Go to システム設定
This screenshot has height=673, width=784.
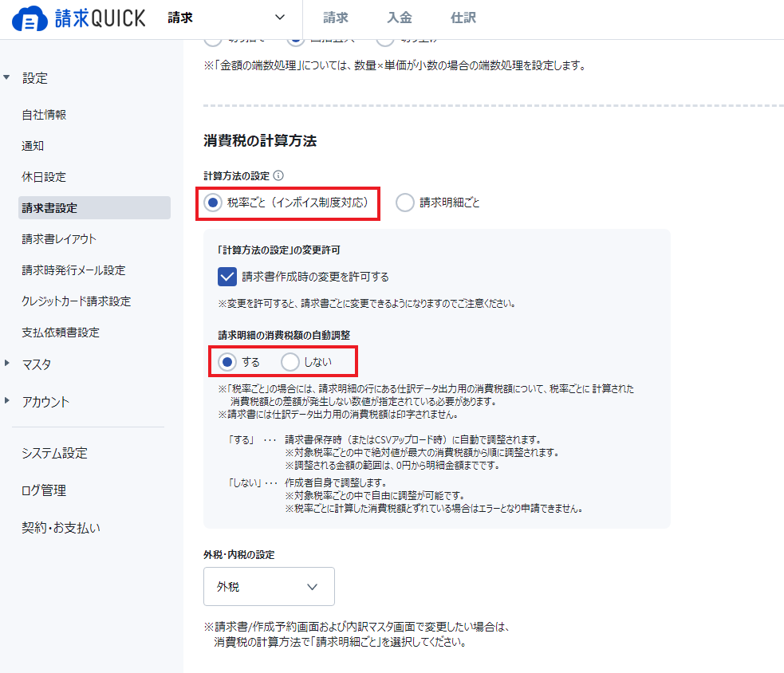coord(54,453)
